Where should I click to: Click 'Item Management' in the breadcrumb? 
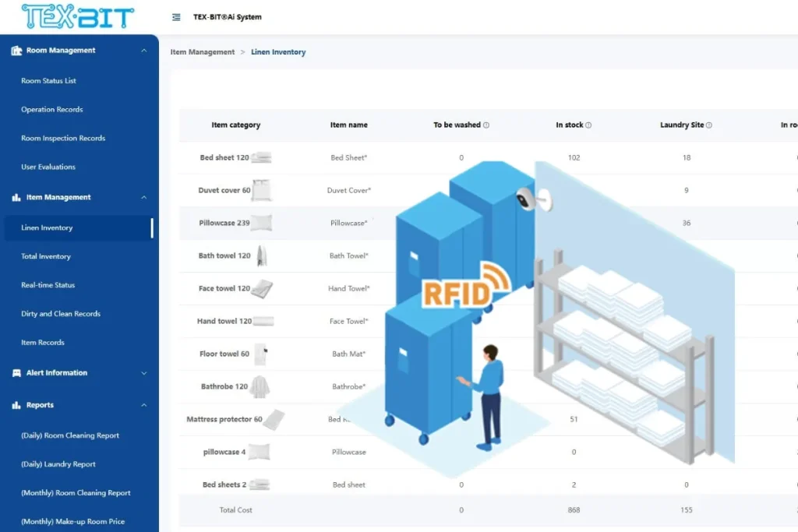[203, 51]
